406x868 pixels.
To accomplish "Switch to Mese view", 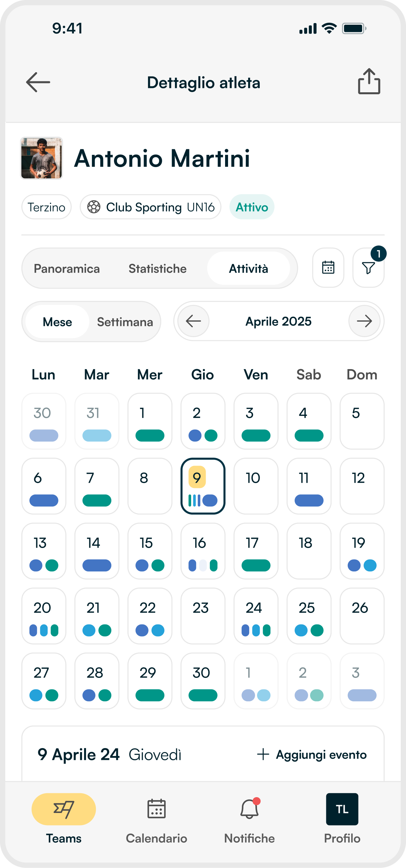I will tap(57, 322).
